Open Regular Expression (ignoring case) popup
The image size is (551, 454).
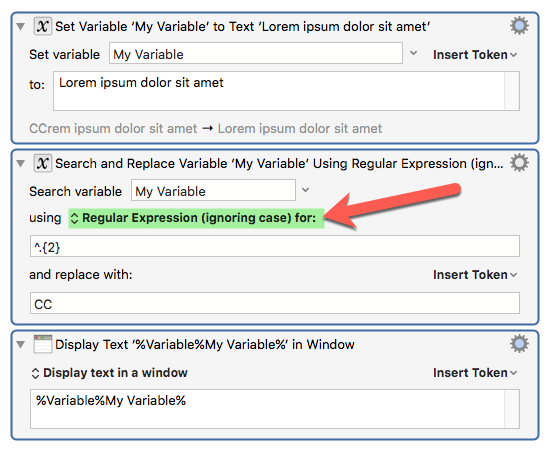pos(196,218)
